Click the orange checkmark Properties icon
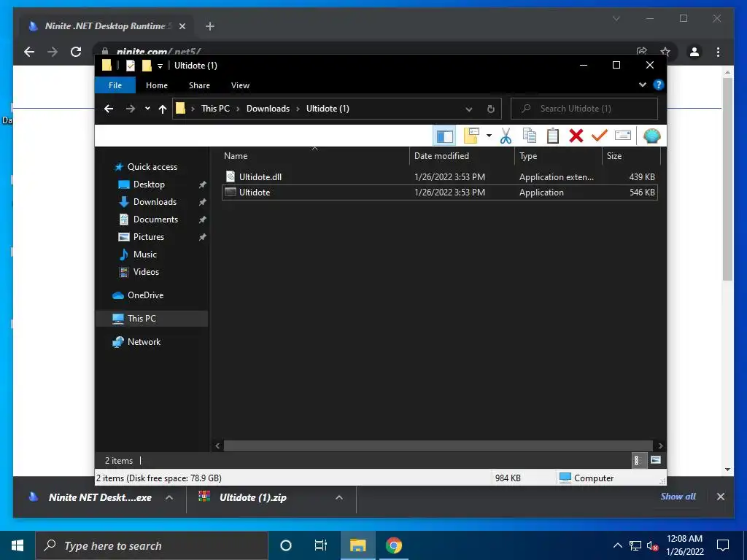 point(600,136)
